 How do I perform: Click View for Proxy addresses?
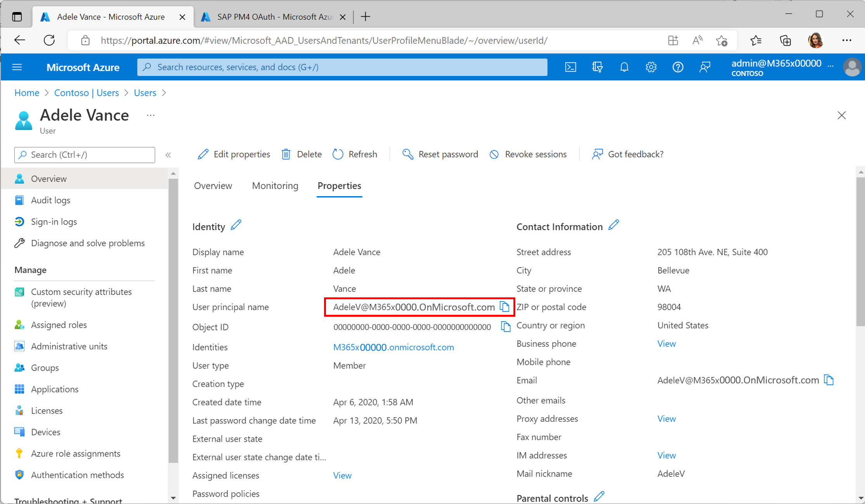(x=665, y=419)
